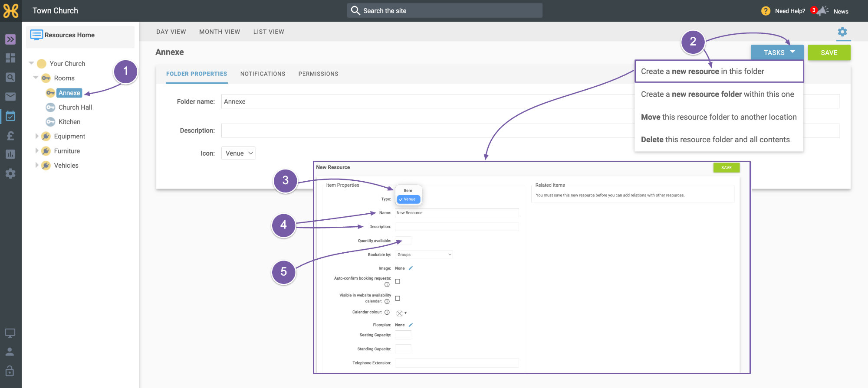868x388 pixels.
Task: Show info for Auto-confirm booking requests
Action: click(x=387, y=285)
